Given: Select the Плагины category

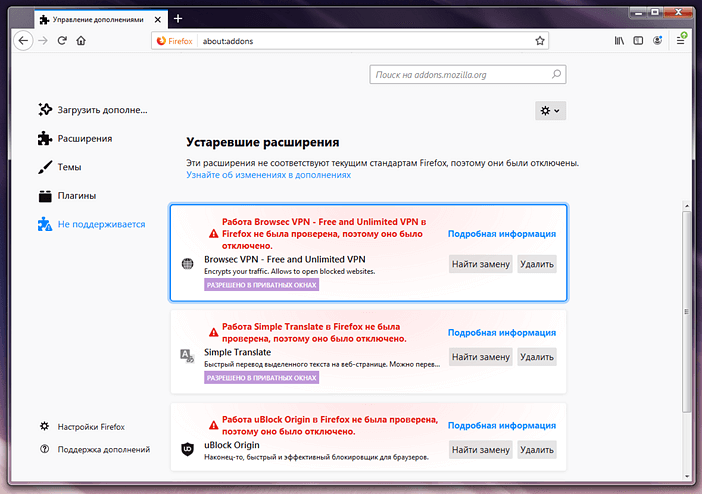Looking at the screenshot, I should point(76,196).
